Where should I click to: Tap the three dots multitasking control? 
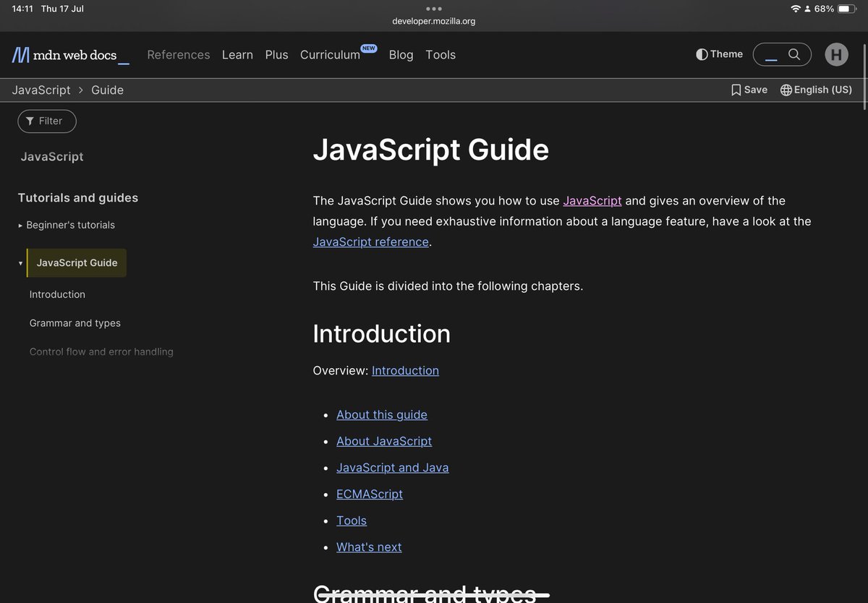click(434, 9)
